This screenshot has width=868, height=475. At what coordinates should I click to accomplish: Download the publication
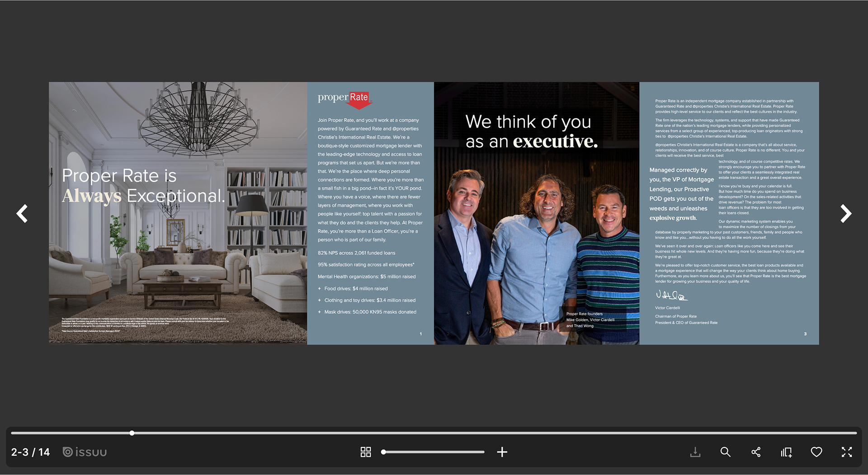[x=695, y=452]
